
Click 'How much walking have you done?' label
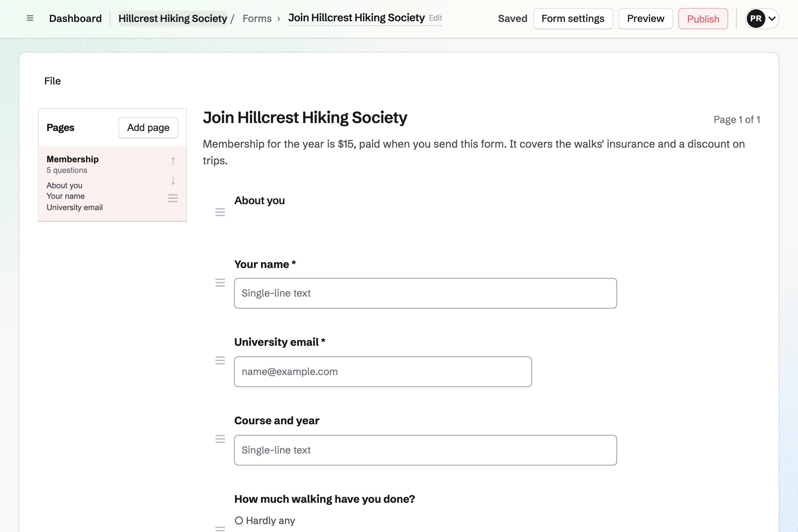tap(325, 499)
